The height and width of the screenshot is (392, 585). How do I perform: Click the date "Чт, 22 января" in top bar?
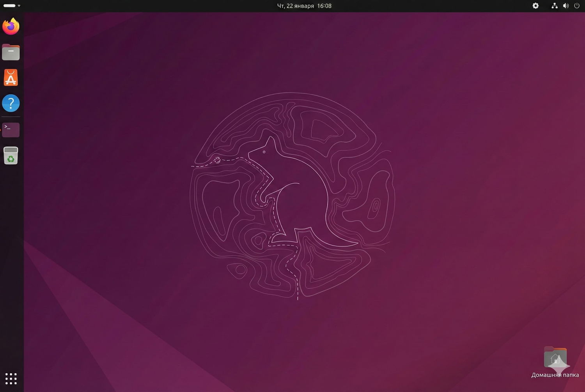296,6
